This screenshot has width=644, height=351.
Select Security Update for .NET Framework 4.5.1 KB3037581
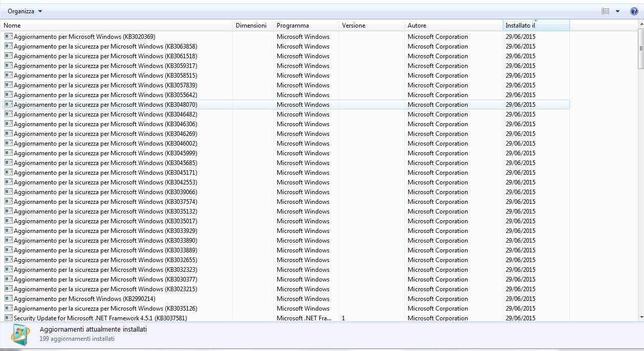coord(100,318)
